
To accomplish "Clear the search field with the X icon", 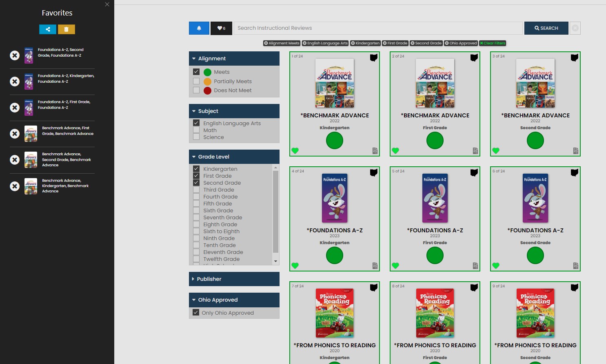I will tap(575, 28).
